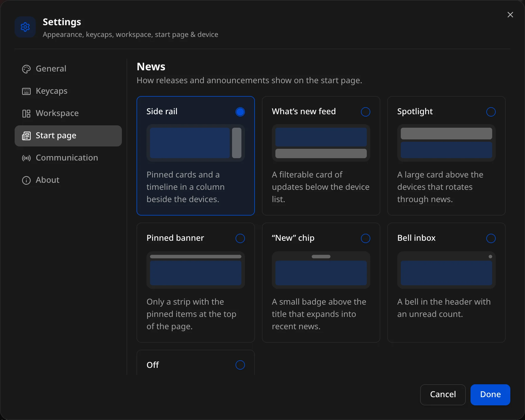This screenshot has width=525, height=420.
Task: Click "A large card above the devices" description
Action: 440,187
